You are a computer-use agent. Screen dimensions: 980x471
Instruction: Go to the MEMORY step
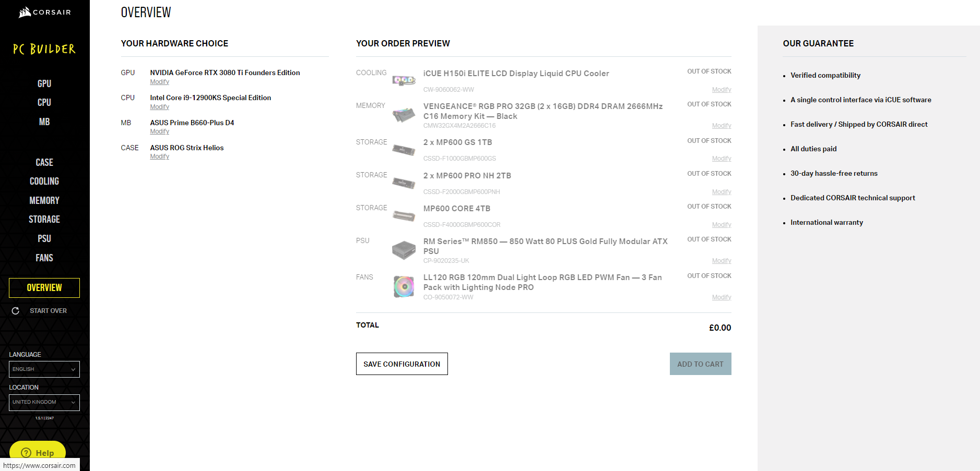click(44, 200)
